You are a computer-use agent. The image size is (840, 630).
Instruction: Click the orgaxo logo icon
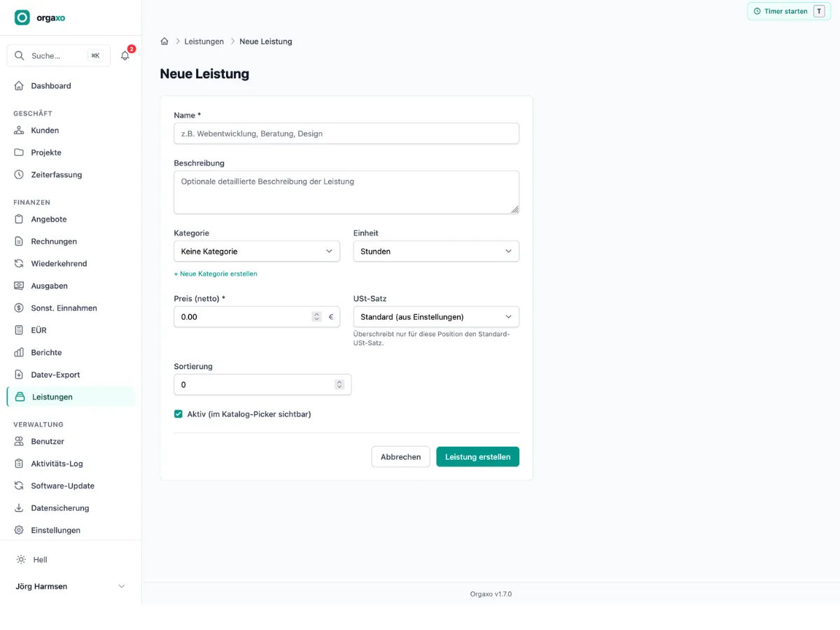click(x=22, y=17)
